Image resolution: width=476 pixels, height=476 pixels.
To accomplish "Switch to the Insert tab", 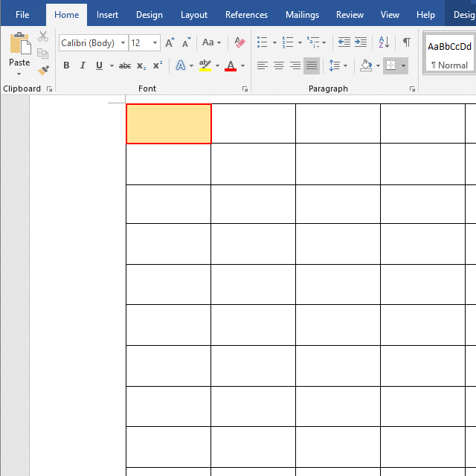I will [107, 15].
